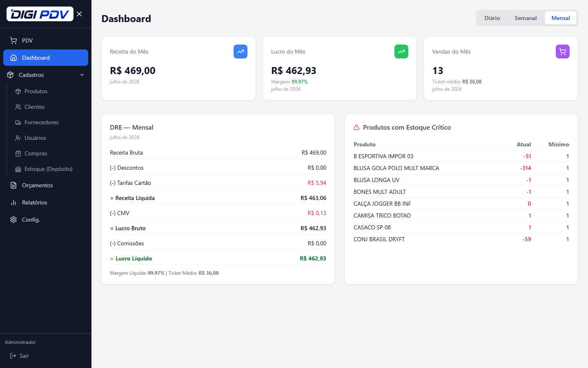
Task: Open Relatórios section
Action: [34, 202]
